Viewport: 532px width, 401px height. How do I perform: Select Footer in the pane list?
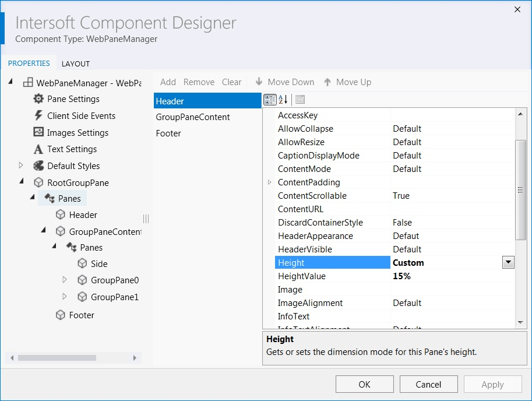168,133
